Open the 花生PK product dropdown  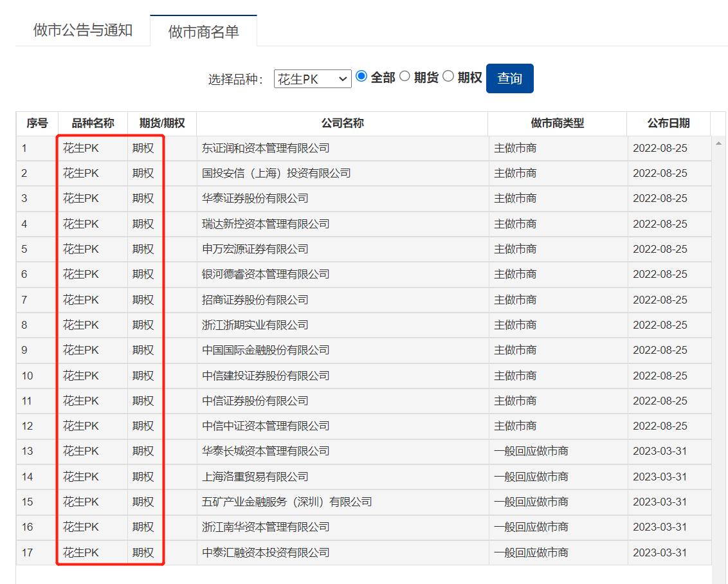pyautogui.click(x=313, y=79)
